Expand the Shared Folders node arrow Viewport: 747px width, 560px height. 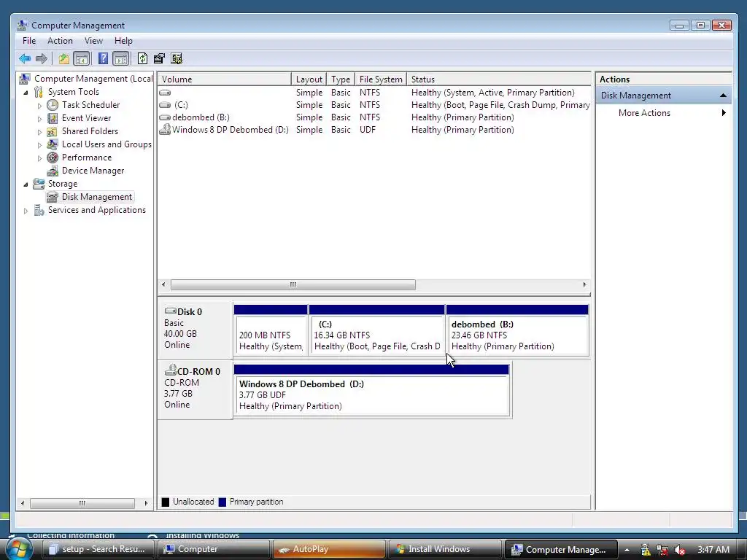tap(39, 132)
